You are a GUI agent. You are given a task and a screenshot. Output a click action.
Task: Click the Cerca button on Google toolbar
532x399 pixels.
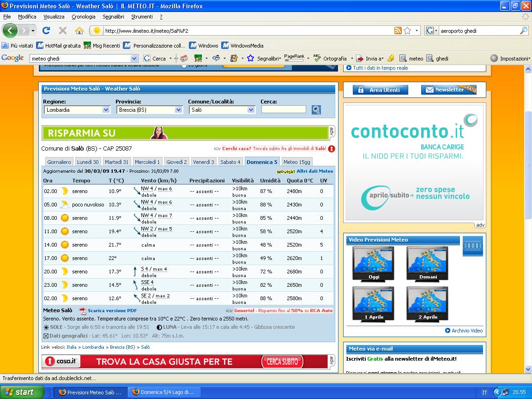tap(155, 58)
